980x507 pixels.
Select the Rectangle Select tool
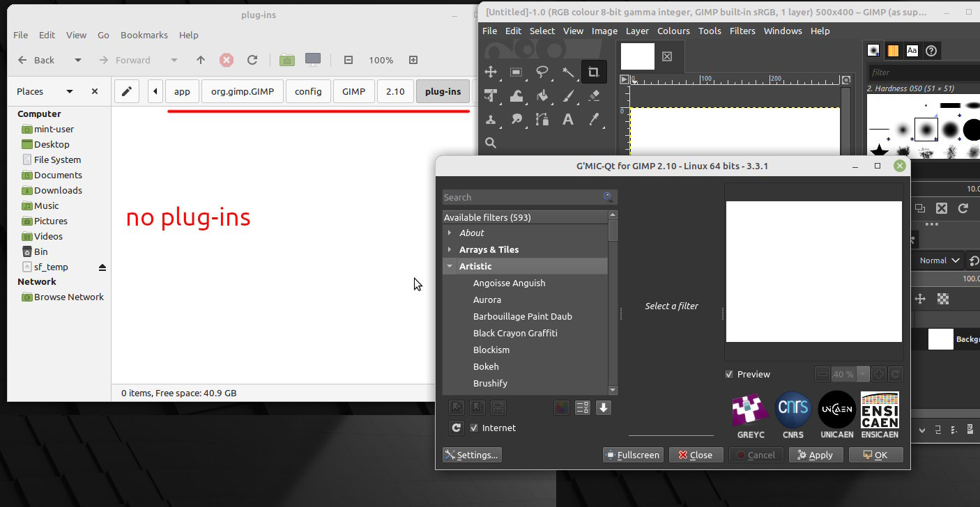click(516, 72)
